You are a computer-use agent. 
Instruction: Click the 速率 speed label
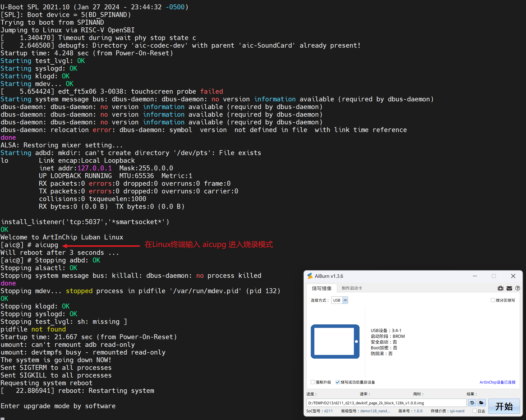pyautogui.click(x=365, y=394)
